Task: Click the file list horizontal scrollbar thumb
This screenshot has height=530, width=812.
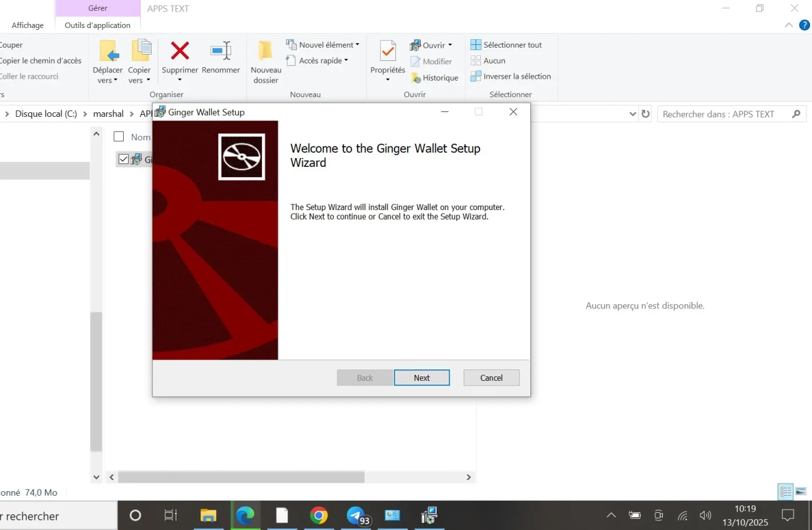Action: click(x=241, y=477)
